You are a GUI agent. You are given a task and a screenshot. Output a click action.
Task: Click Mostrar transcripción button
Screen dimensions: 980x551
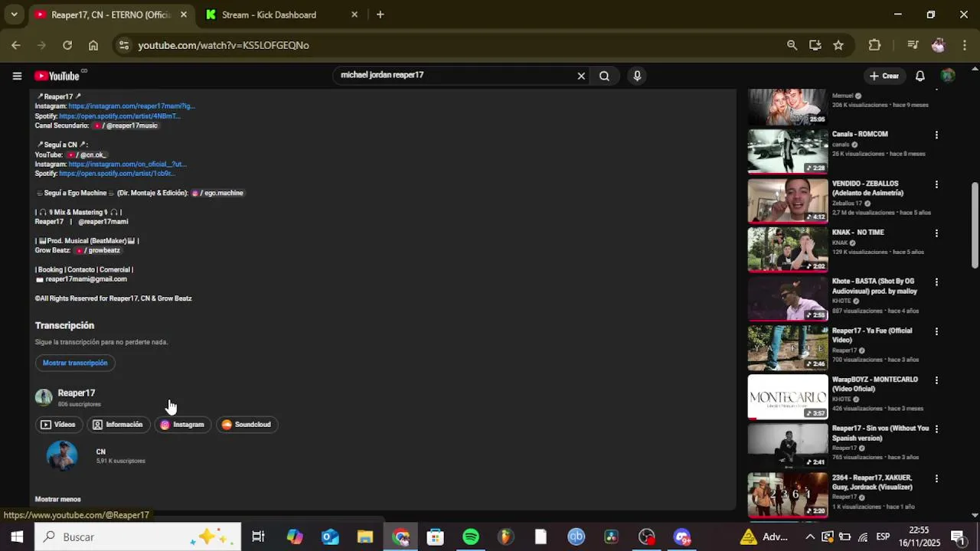point(75,363)
